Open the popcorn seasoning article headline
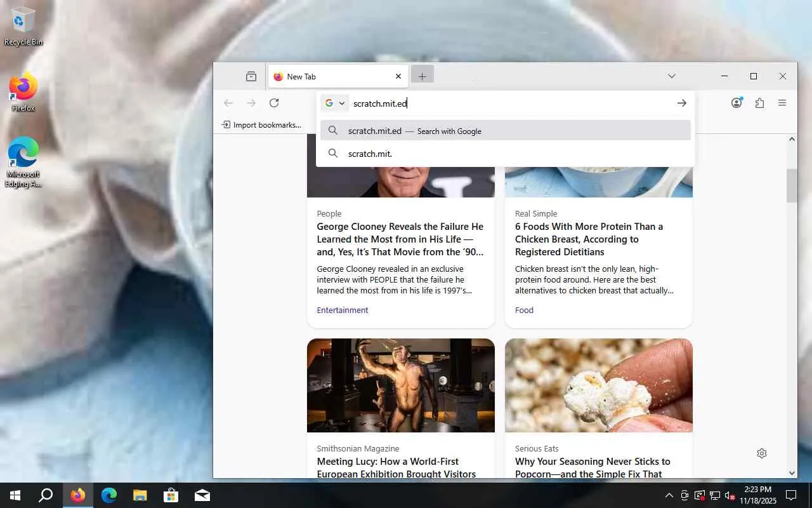The height and width of the screenshot is (508, 812). 593,468
